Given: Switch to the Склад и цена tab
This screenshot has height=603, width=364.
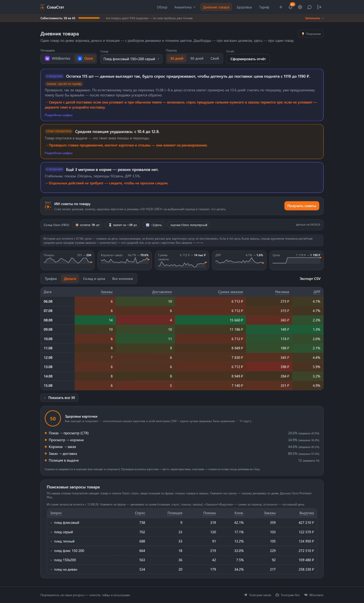Looking at the screenshot, I should click(x=94, y=279).
